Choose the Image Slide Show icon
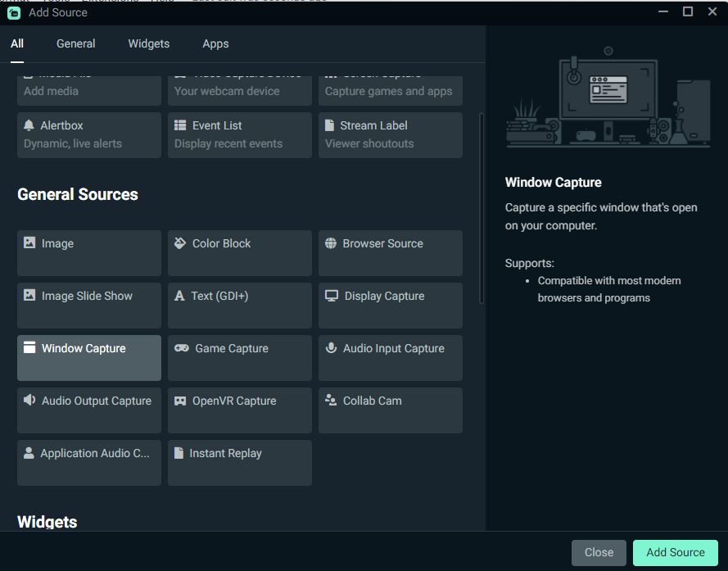The image size is (728, 571). click(x=29, y=295)
